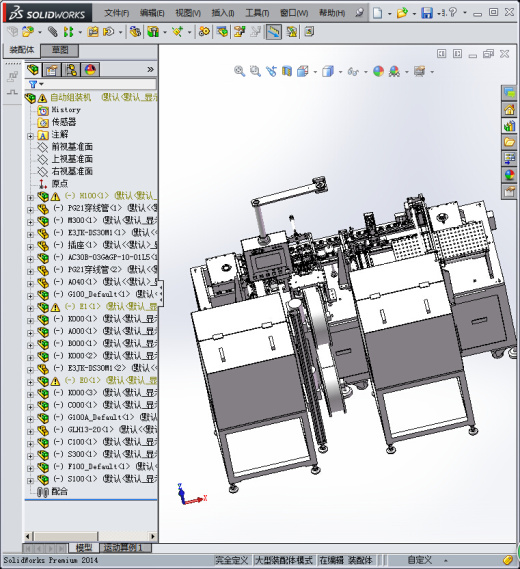
Task: Switch to the 运动算例1 tab
Action: 122,548
